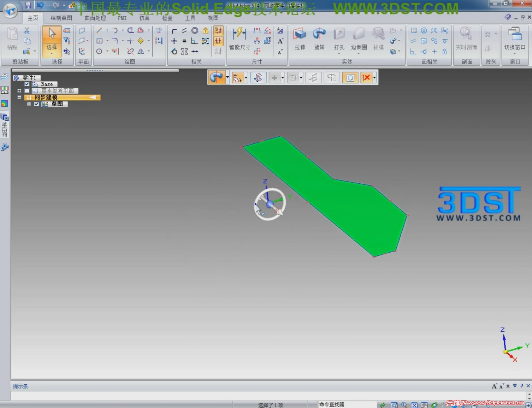Switch to the 视图 ribbon tab
The height and width of the screenshot is (408, 532).
pos(213,18)
